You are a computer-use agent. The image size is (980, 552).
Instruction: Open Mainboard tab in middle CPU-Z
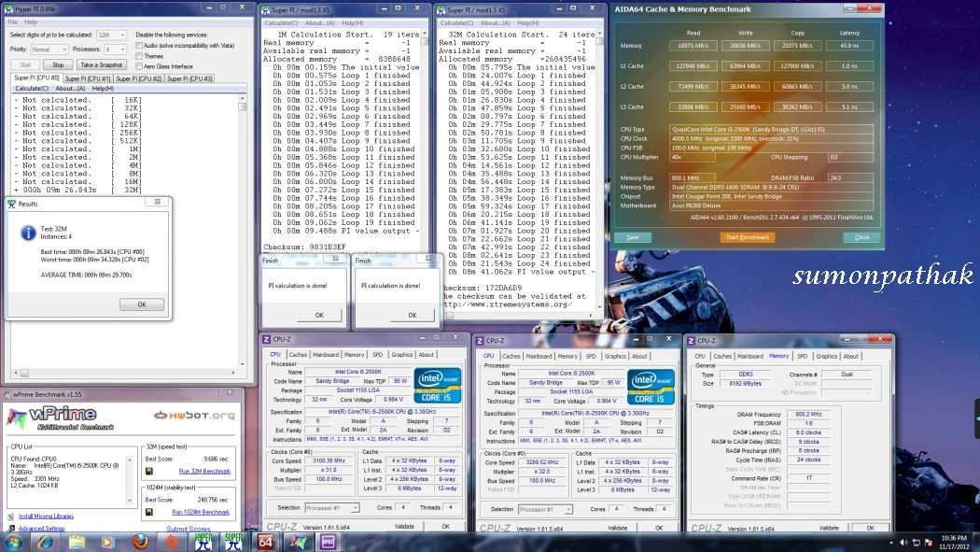point(539,357)
